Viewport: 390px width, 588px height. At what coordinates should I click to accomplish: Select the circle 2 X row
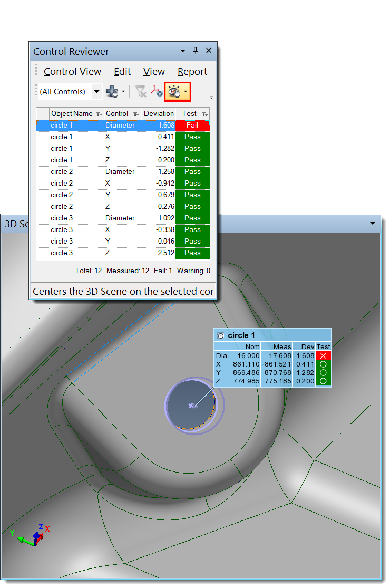123,184
